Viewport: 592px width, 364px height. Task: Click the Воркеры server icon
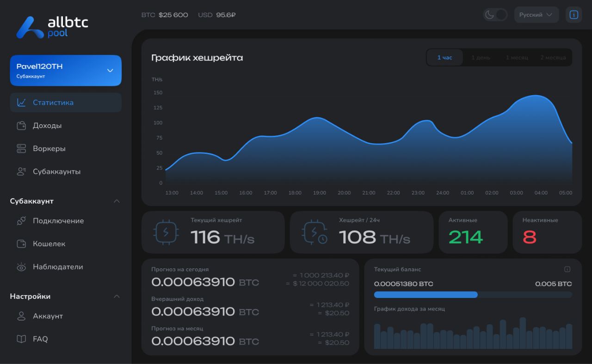21,149
